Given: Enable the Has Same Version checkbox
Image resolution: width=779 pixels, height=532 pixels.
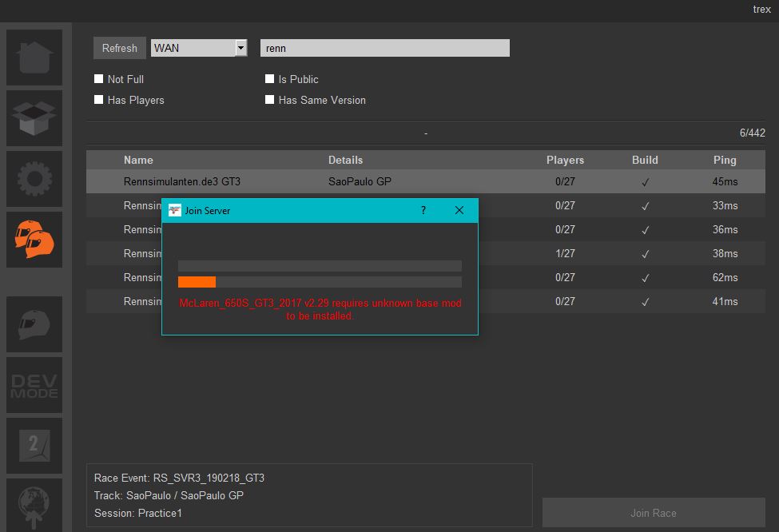Looking at the screenshot, I should click(270, 100).
